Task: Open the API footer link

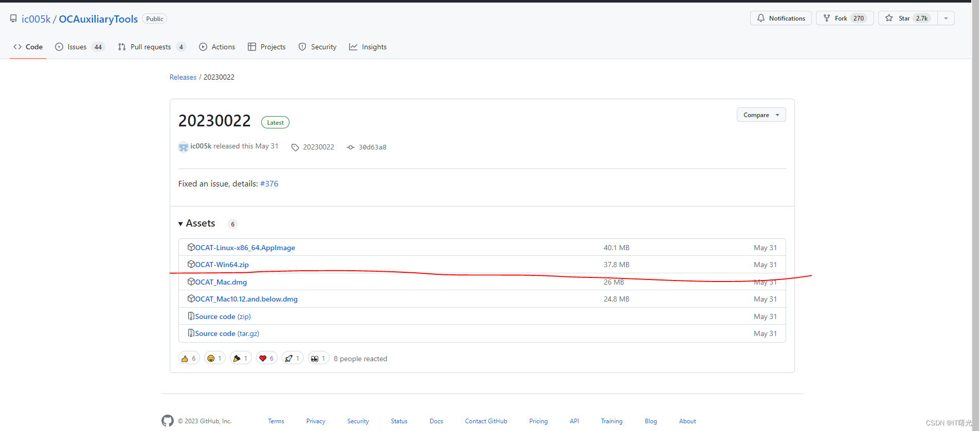Action: (x=574, y=421)
